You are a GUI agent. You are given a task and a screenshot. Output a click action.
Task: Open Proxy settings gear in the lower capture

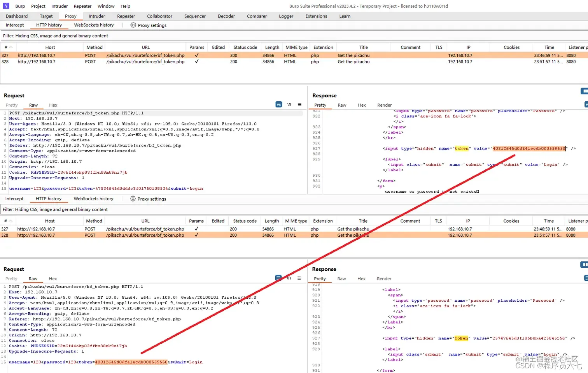tap(133, 199)
